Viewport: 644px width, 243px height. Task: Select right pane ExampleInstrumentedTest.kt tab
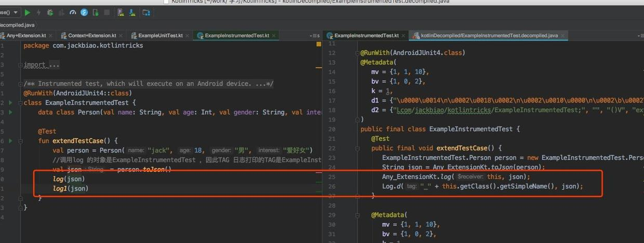367,35
